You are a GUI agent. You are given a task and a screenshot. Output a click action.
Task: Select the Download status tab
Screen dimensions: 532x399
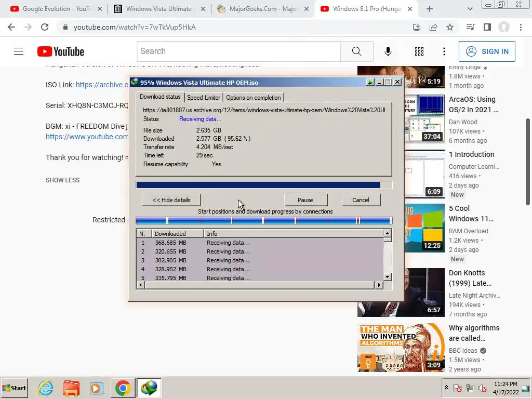160,97
